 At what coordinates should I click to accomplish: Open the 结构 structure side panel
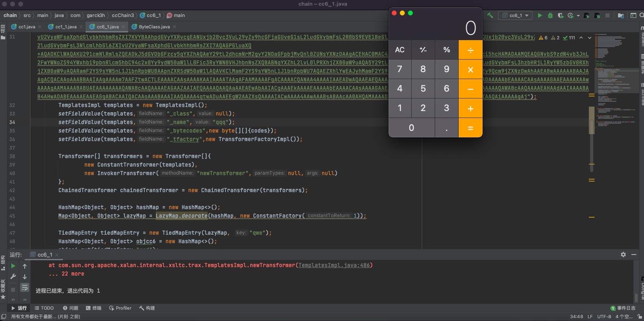pos(3,263)
